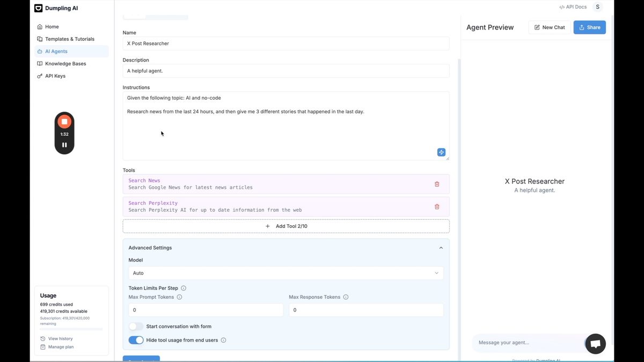Select AI Agents in sidebar
644x362 pixels.
(x=72, y=51)
